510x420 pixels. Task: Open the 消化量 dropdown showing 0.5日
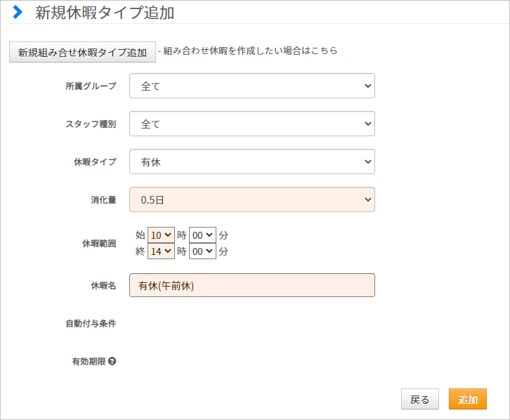pos(252,199)
